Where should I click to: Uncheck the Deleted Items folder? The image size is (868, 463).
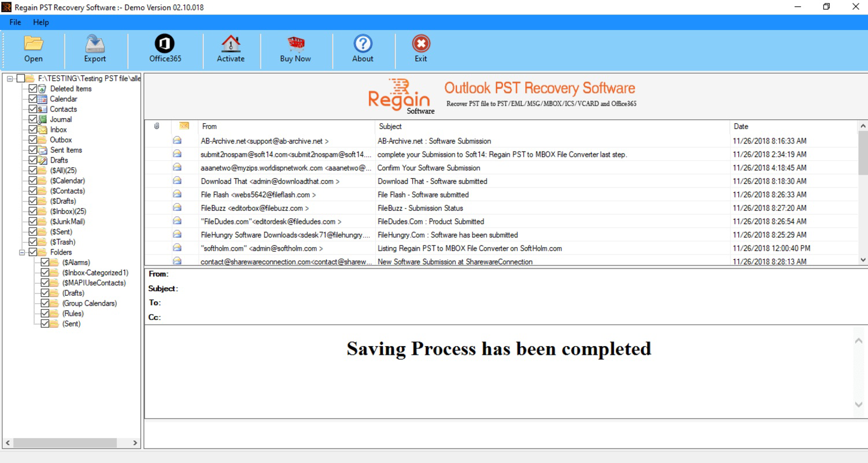(x=32, y=89)
